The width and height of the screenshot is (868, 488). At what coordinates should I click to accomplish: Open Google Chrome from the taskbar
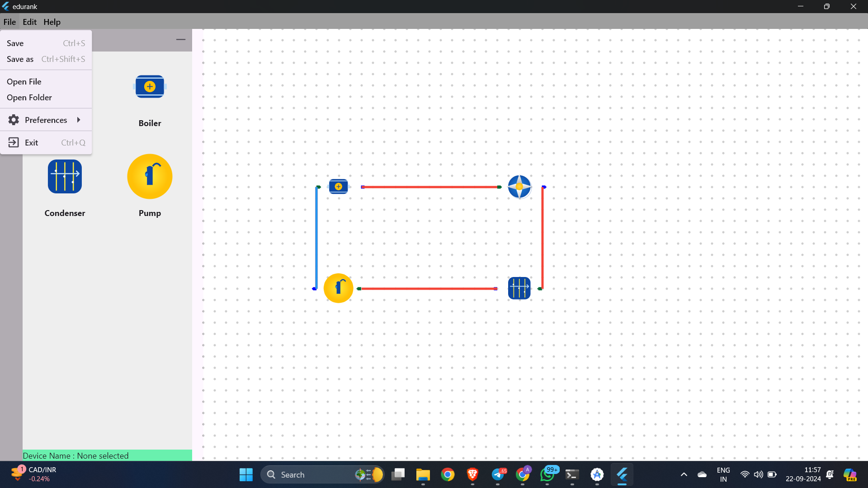coord(448,474)
